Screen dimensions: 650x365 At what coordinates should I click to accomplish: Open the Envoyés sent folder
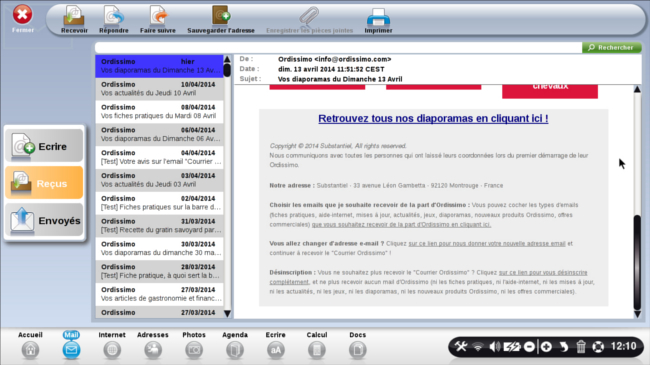tap(44, 220)
